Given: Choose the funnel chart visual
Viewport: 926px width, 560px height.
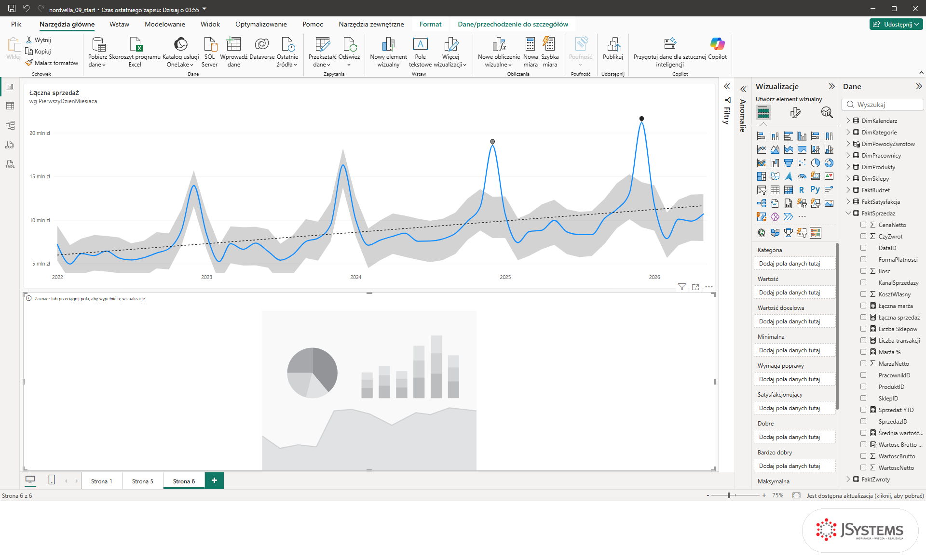Looking at the screenshot, I should pos(788,163).
